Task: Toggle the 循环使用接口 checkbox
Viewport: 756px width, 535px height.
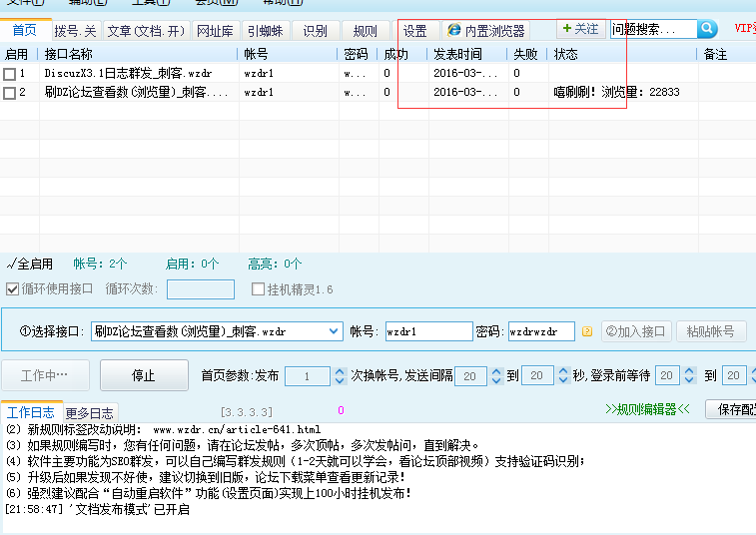Action: [12, 289]
